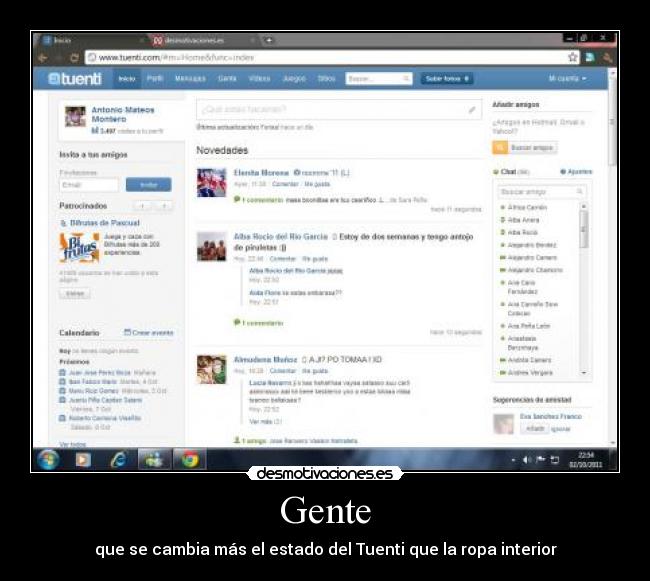Bookmark the page with the star icon

pos(573,57)
